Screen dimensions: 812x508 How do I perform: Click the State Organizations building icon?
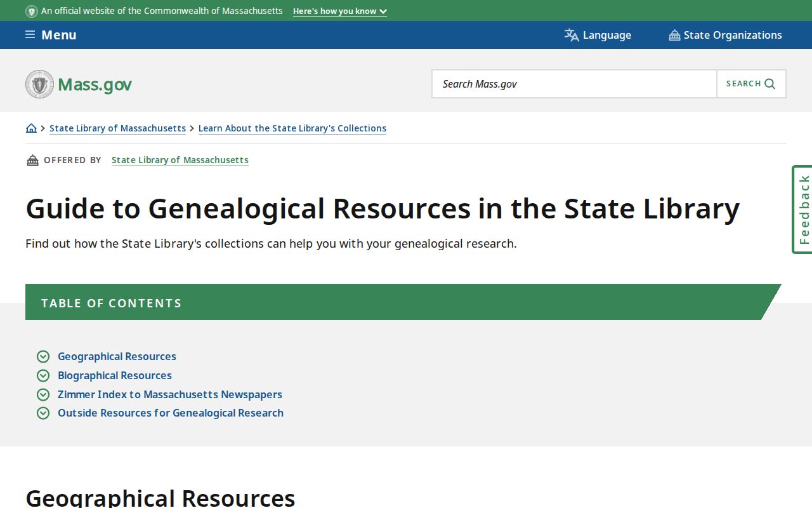[674, 35]
